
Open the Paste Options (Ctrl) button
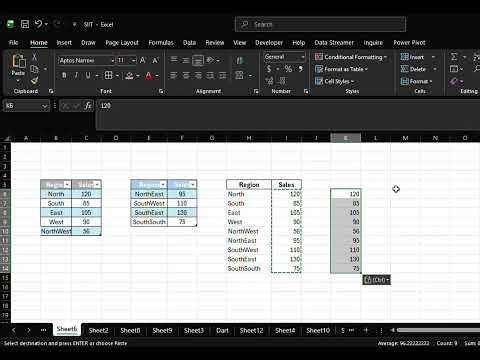376,280
